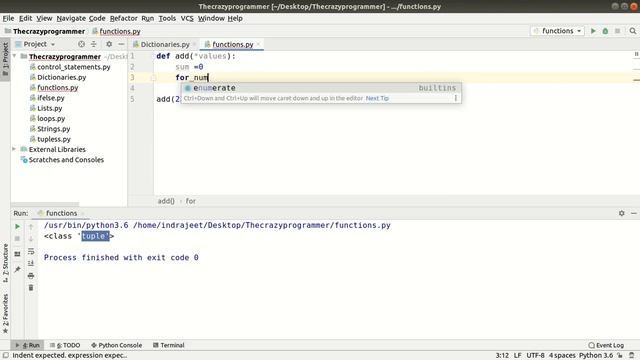Close the functions.py editor tab
Image resolution: width=640 pixels, height=360 pixels.
[258, 44]
